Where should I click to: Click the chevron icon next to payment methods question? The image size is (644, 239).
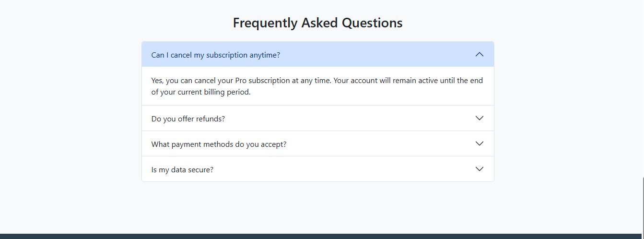pyautogui.click(x=479, y=143)
